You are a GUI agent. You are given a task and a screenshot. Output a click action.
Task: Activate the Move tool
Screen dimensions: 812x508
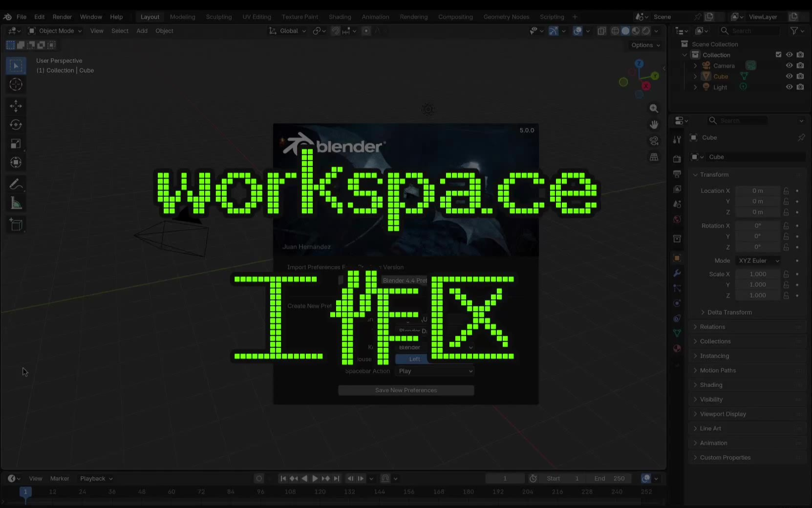16,106
